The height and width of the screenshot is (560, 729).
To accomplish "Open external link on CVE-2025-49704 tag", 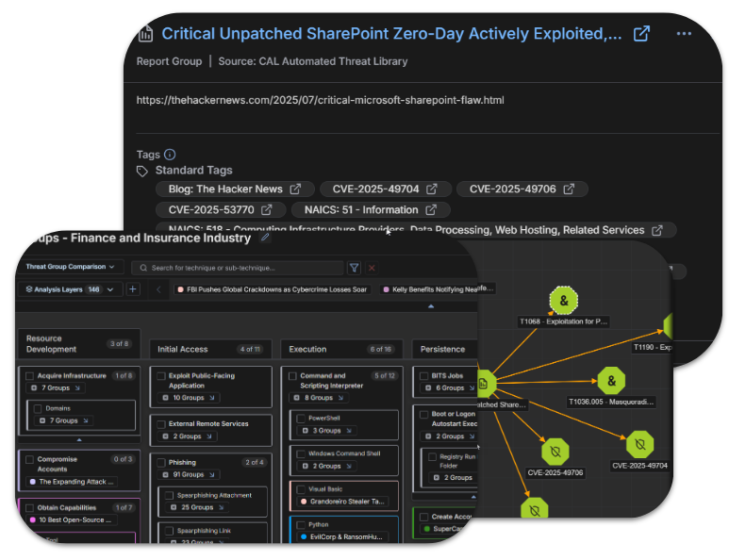I will coord(432,189).
